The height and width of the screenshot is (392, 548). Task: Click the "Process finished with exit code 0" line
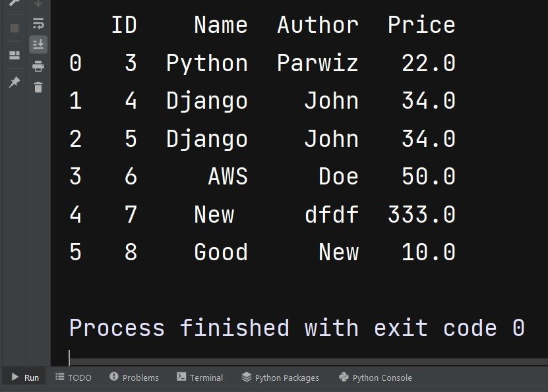click(x=297, y=328)
